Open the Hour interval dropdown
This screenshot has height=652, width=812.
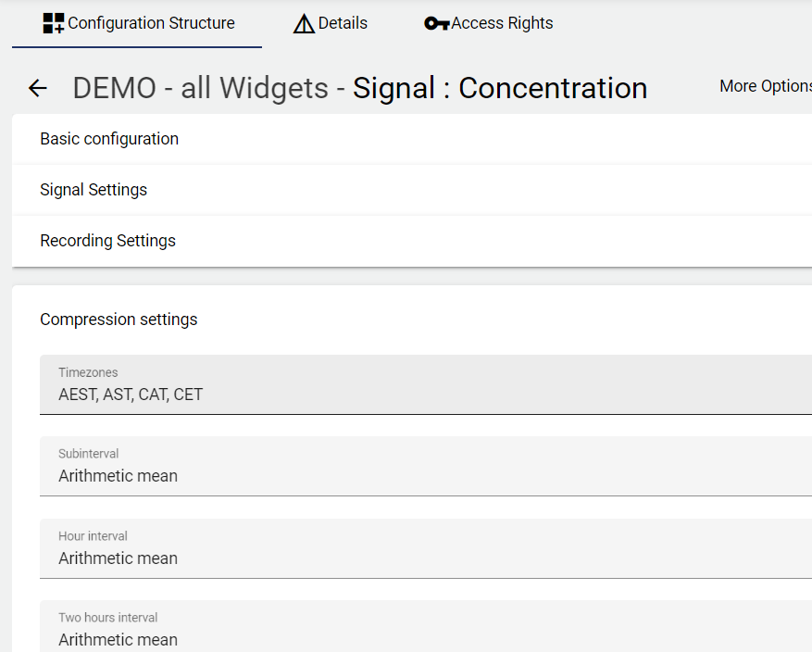(426, 548)
